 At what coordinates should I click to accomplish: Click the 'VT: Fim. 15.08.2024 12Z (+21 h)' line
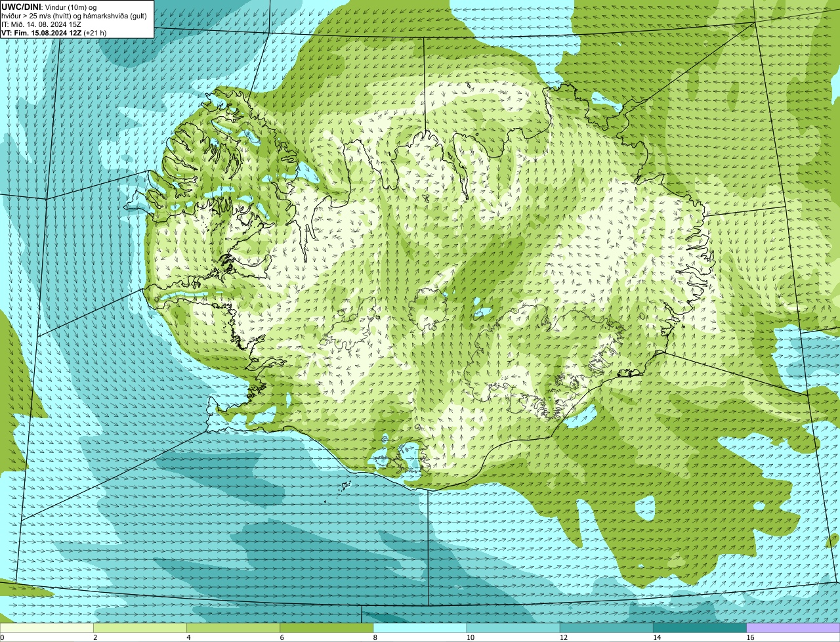click(x=54, y=32)
